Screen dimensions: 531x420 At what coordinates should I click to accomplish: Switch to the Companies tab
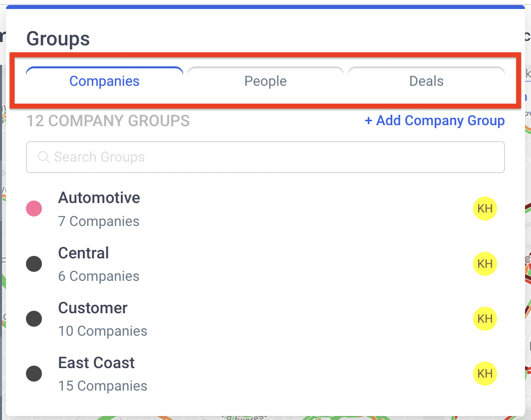pyautogui.click(x=104, y=81)
